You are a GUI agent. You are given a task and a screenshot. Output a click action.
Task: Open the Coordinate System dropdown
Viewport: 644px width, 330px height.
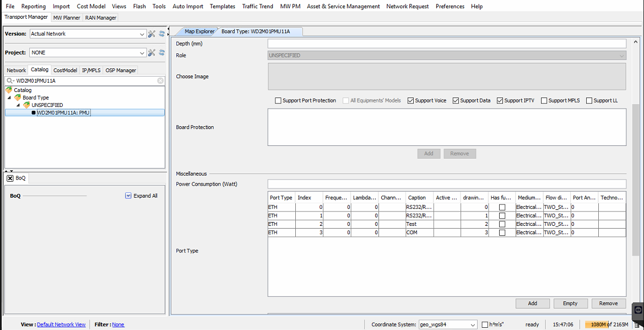(473, 324)
